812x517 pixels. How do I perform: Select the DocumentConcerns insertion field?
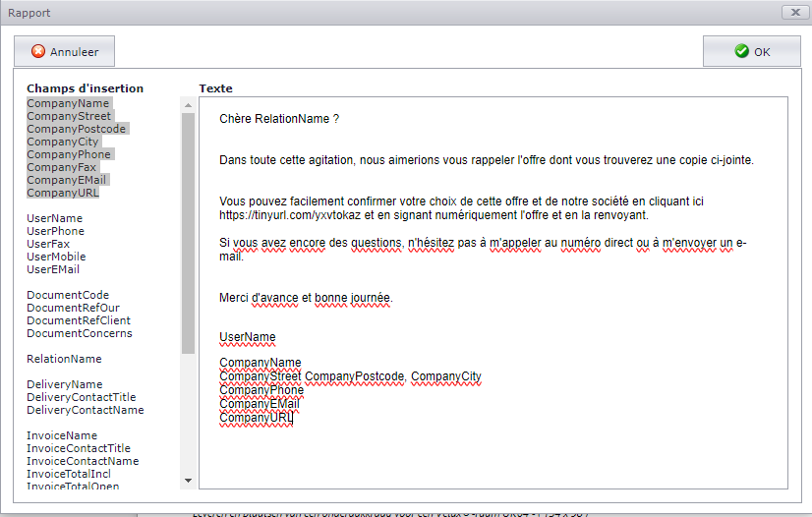pos(80,333)
